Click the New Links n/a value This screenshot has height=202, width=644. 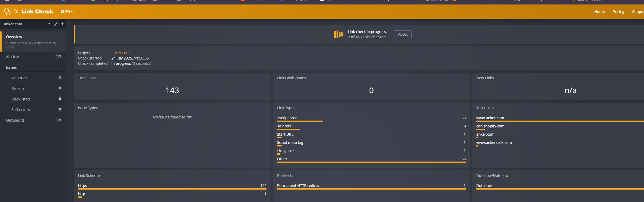[x=571, y=90]
